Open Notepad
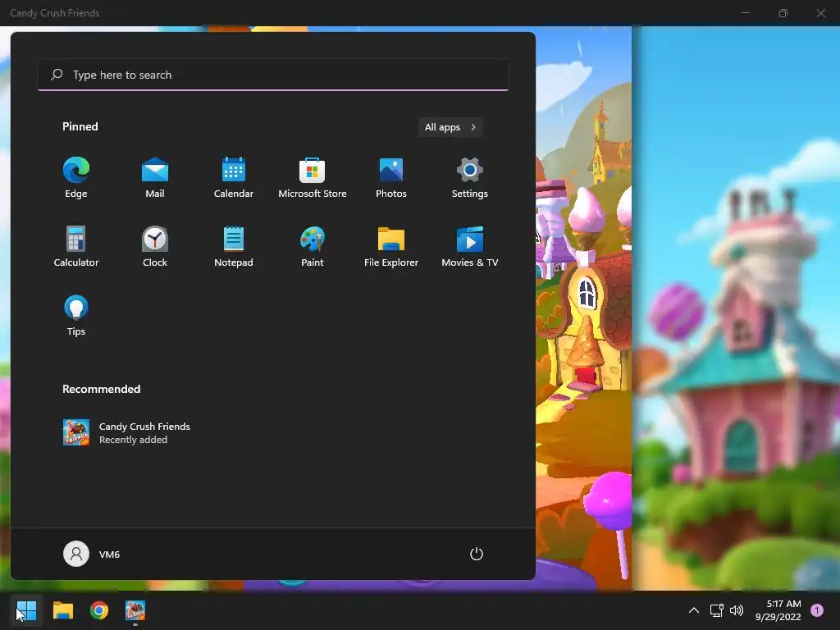Viewport: 840px width, 630px height. coord(234,246)
